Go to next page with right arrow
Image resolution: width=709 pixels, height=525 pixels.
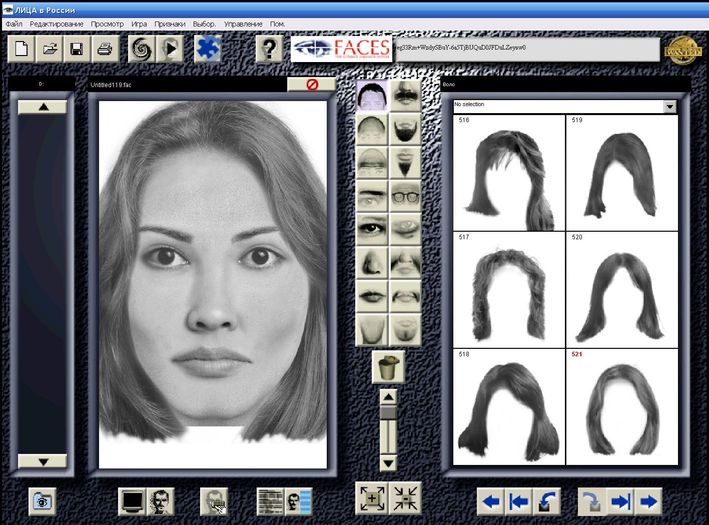pos(648,501)
